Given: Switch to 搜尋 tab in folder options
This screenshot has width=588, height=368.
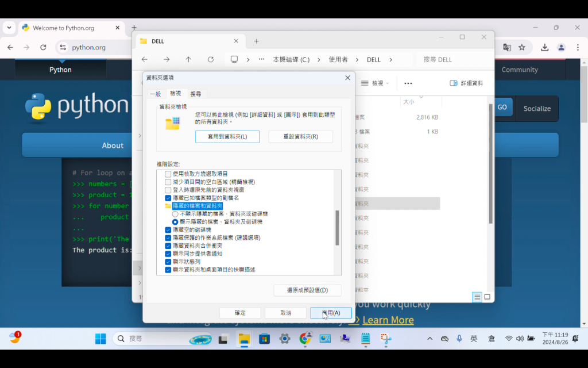Looking at the screenshot, I should pos(196,94).
